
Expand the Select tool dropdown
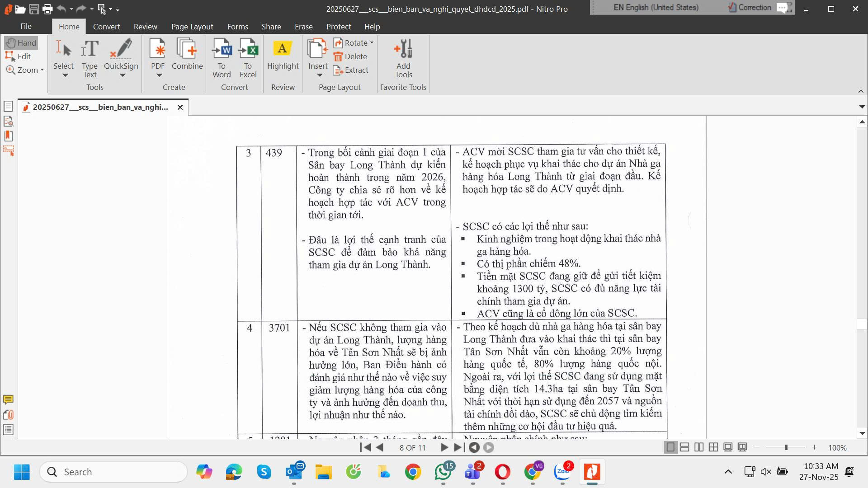(x=65, y=75)
